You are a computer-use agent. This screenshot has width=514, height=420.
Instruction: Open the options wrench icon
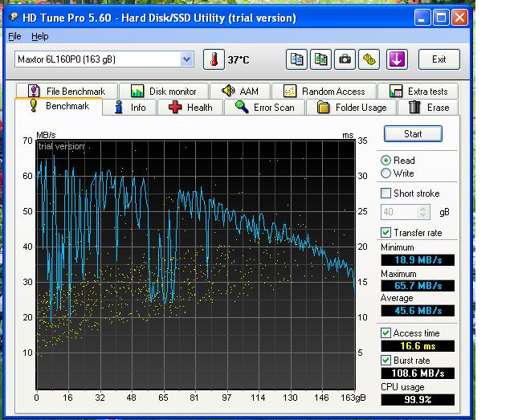(369, 59)
